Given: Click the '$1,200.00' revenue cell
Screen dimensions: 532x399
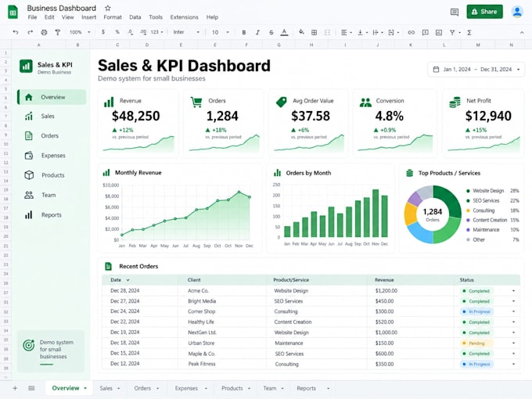Looking at the screenshot, I should tap(386, 291).
